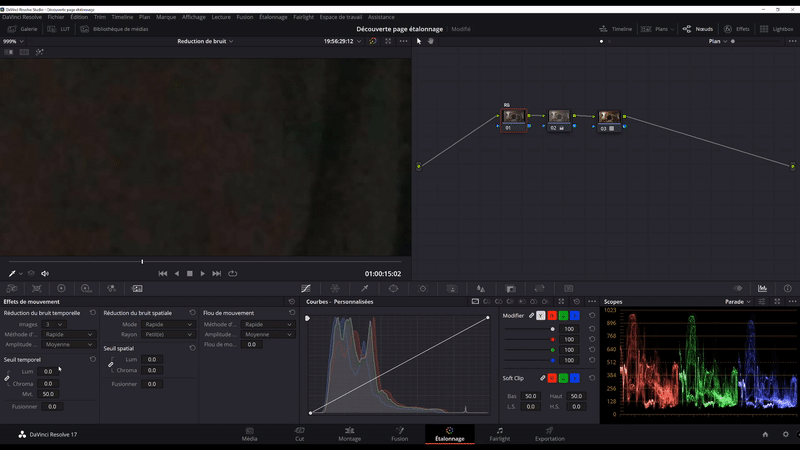This screenshot has width=800, height=450.
Task: Expand the spatial Rayon dropdown
Action: tap(168, 334)
